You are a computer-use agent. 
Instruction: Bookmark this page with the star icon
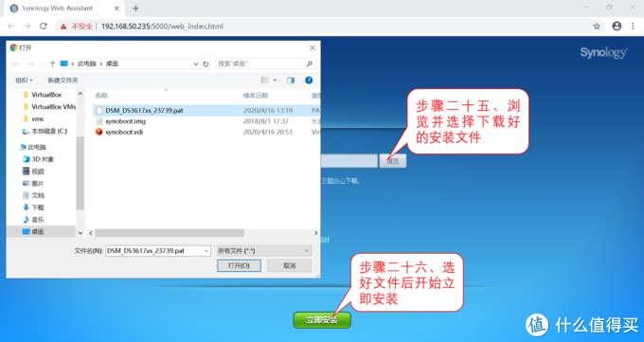click(x=597, y=27)
